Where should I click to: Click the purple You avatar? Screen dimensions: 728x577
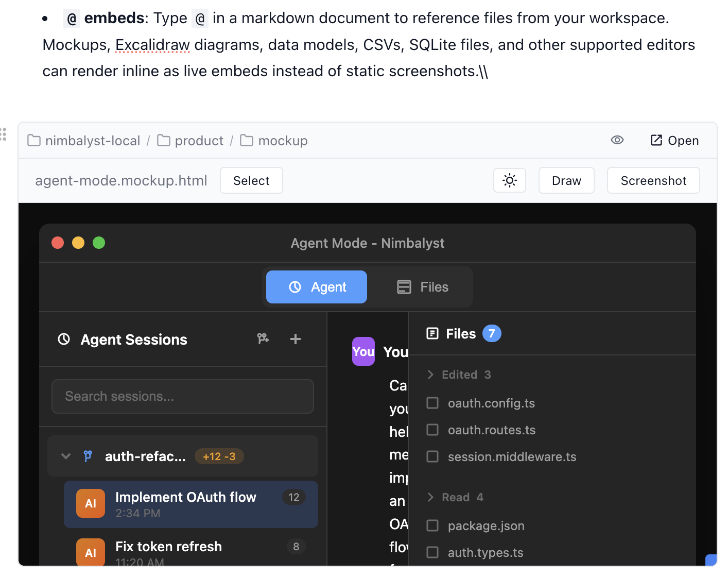363,351
